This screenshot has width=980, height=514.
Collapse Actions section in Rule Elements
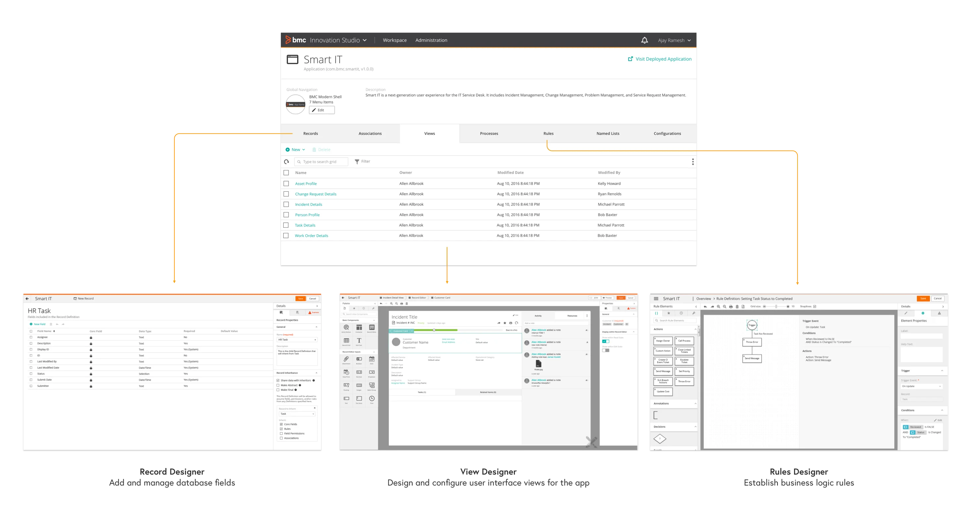(695, 329)
